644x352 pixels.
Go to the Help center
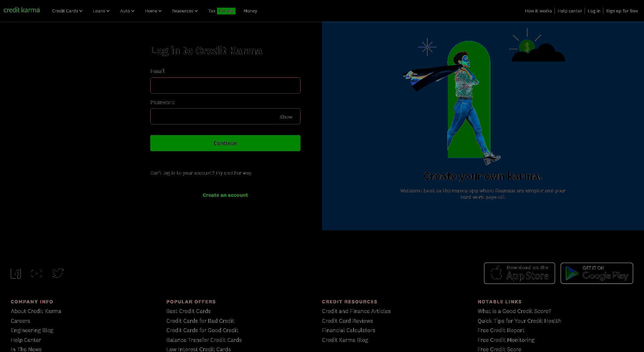point(570,11)
